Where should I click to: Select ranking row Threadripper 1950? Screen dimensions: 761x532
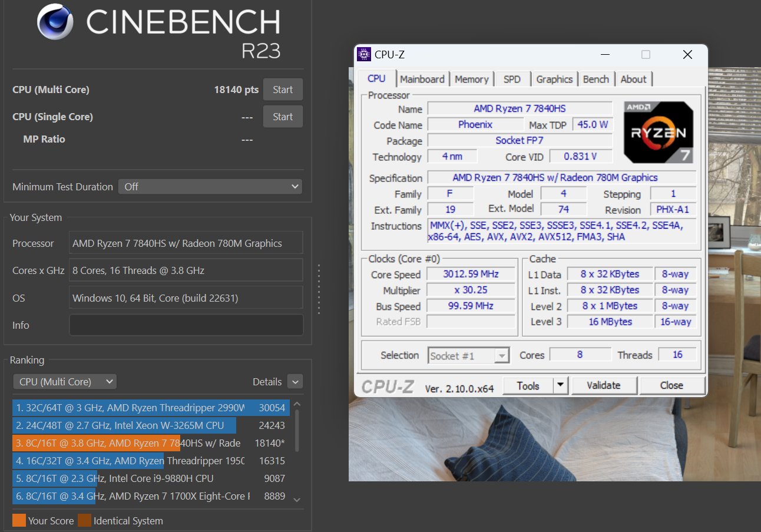tap(150, 461)
